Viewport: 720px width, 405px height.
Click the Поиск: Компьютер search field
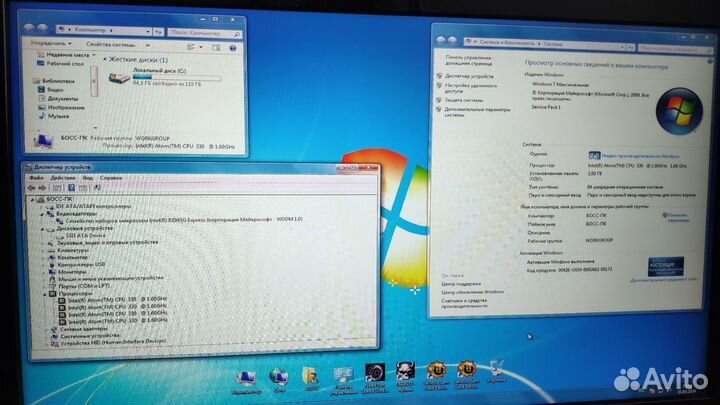[204, 33]
